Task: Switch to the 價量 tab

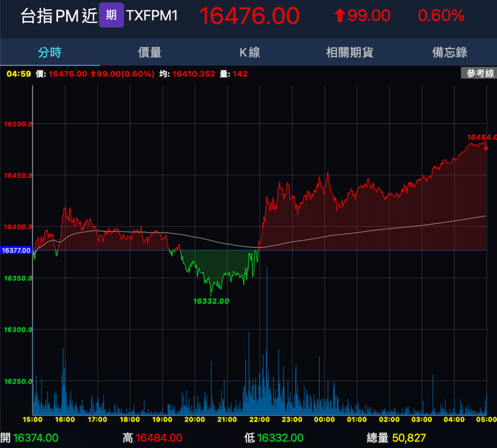Action: click(149, 52)
